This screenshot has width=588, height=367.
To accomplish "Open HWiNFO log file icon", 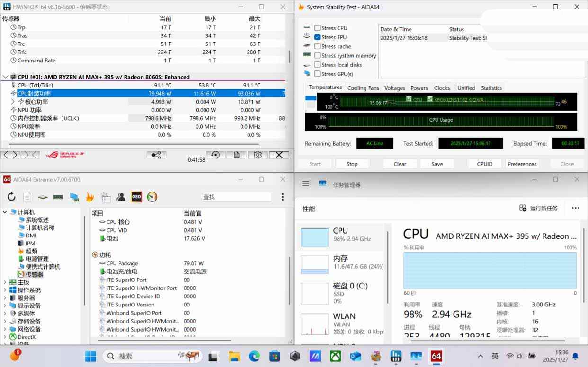I will [x=236, y=155].
